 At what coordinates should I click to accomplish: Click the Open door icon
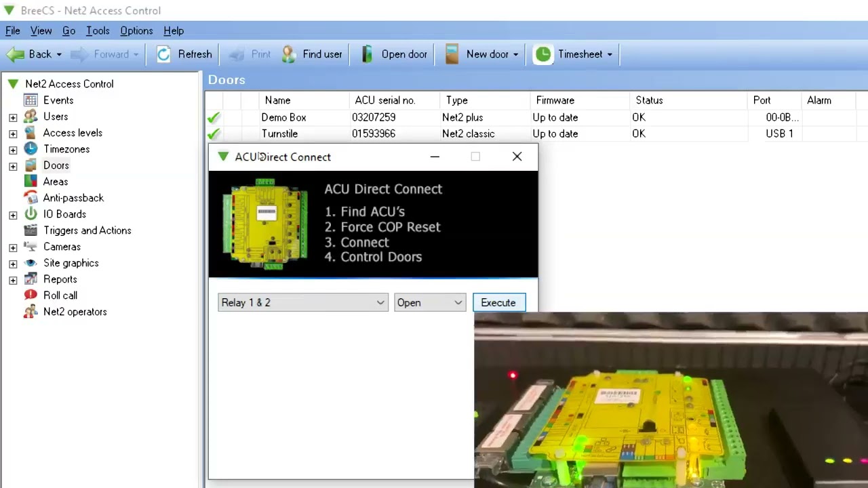click(x=367, y=54)
